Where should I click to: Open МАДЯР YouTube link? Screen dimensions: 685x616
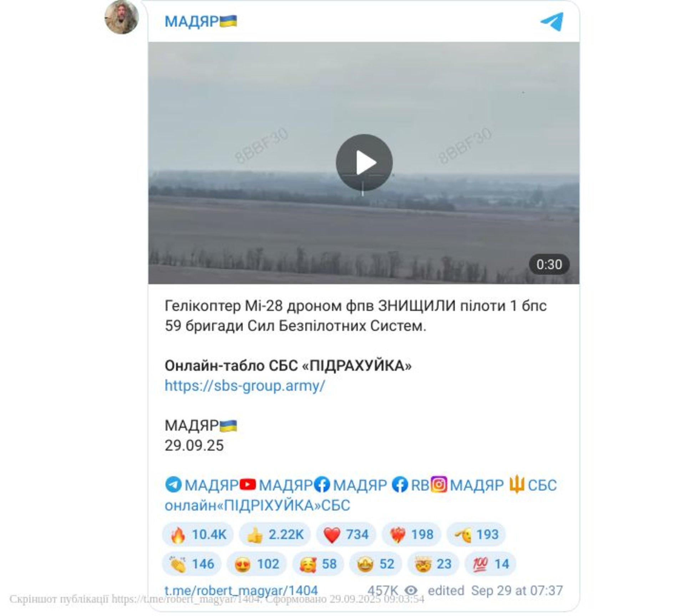coord(276,485)
